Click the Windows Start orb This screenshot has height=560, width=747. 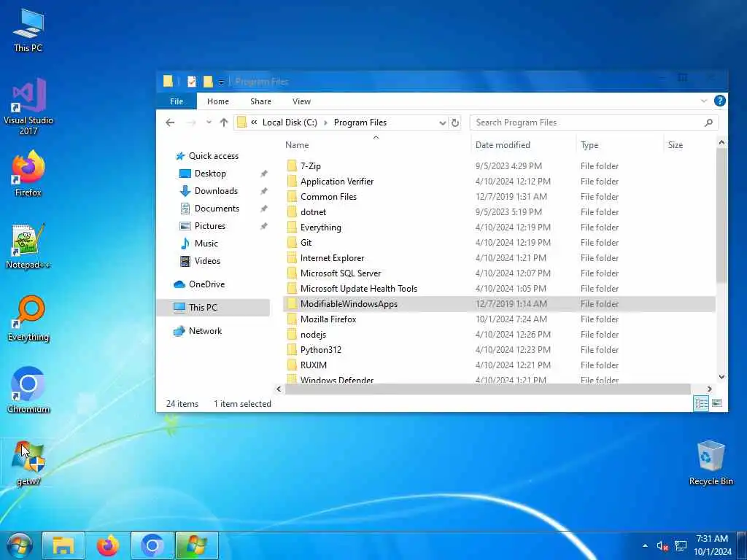tap(19, 545)
